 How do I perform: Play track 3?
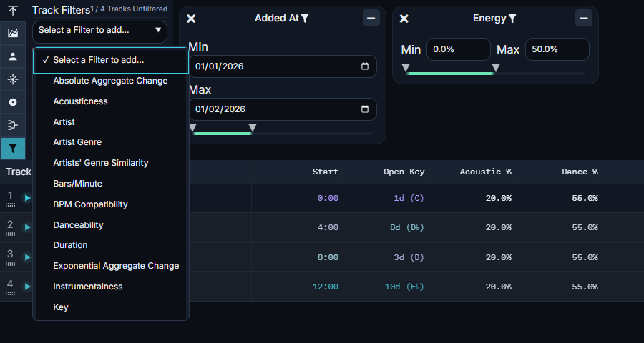click(27, 257)
